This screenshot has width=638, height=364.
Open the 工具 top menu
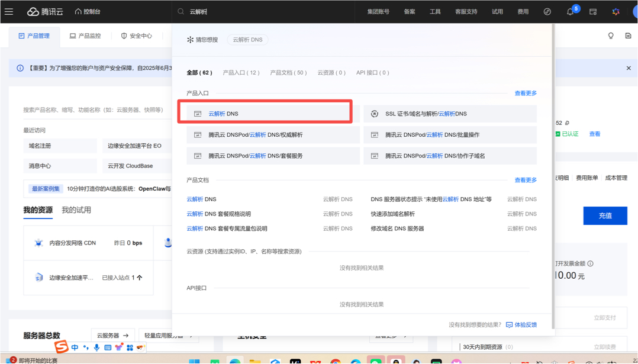(x=435, y=12)
